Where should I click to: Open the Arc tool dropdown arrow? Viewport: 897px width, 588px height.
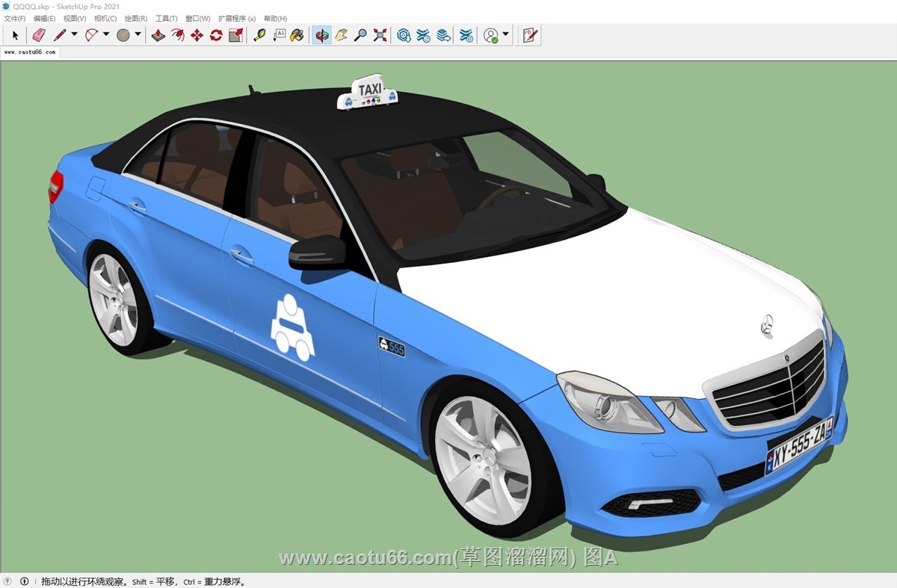pyautogui.click(x=106, y=34)
